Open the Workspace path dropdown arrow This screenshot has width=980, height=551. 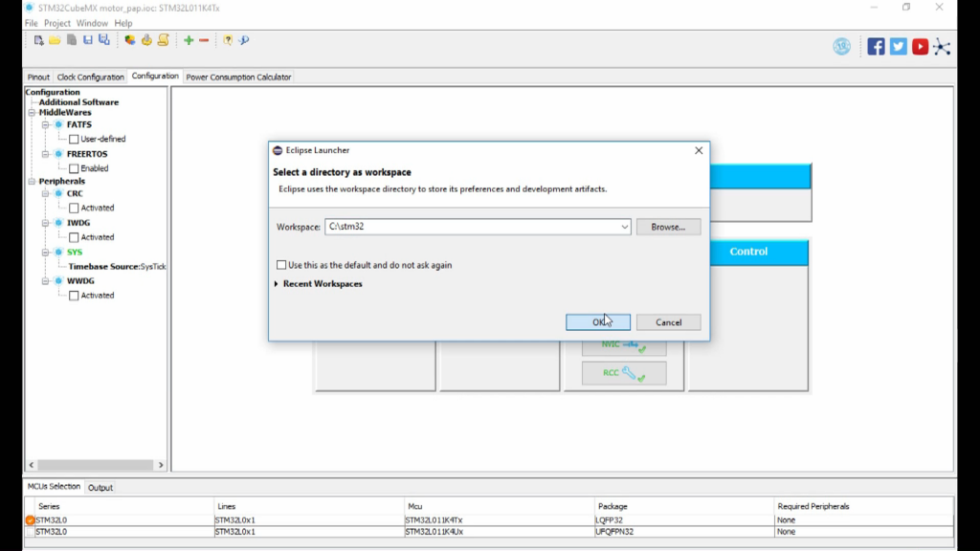[x=624, y=228]
